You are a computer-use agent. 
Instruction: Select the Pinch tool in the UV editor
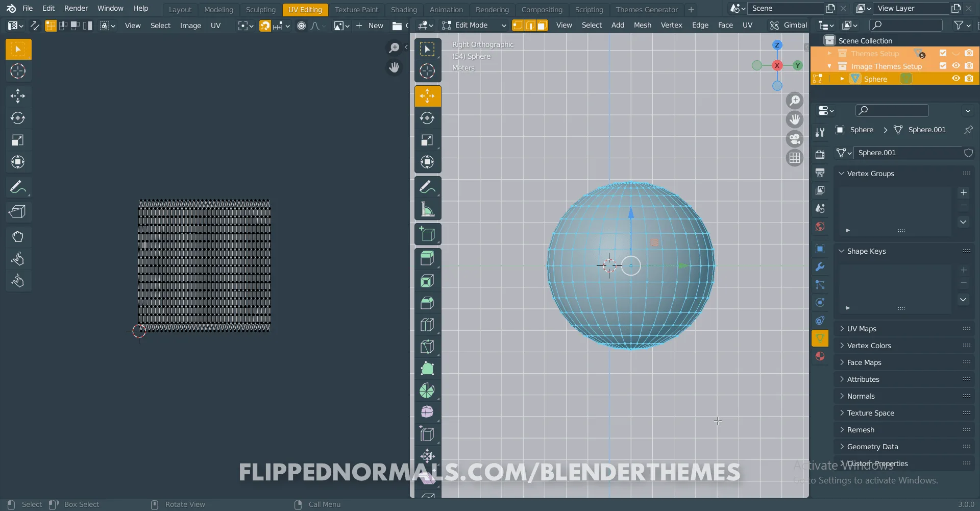point(18,281)
